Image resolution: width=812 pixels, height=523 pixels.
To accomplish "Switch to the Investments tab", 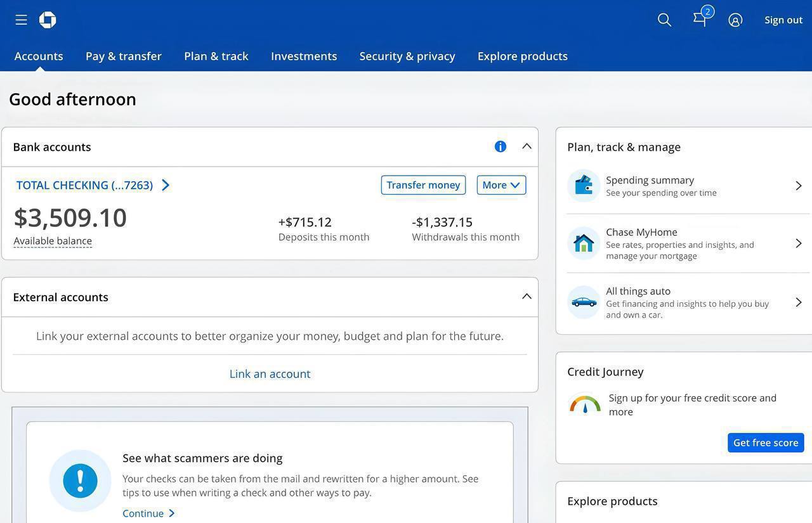I will (x=304, y=56).
